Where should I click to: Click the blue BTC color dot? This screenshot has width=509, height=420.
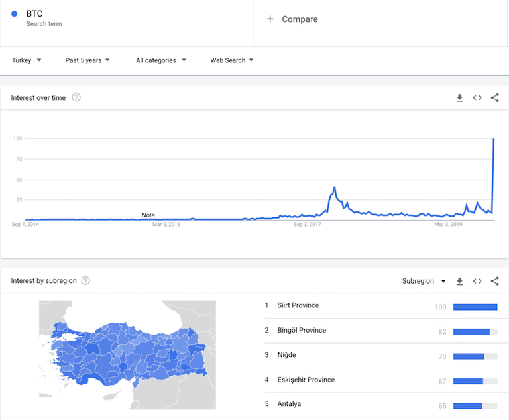point(14,14)
